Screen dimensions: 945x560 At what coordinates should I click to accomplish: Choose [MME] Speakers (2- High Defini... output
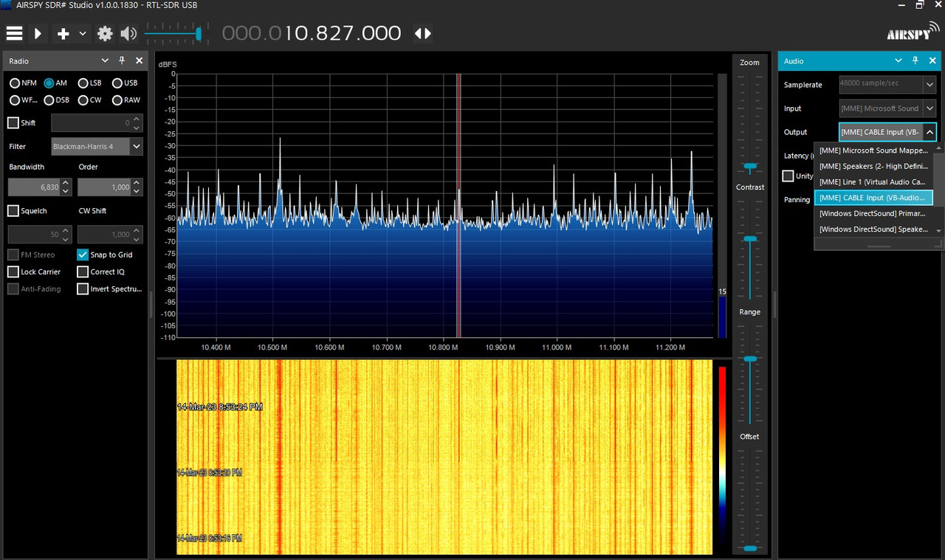pyautogui.click(x=873, y=166)
